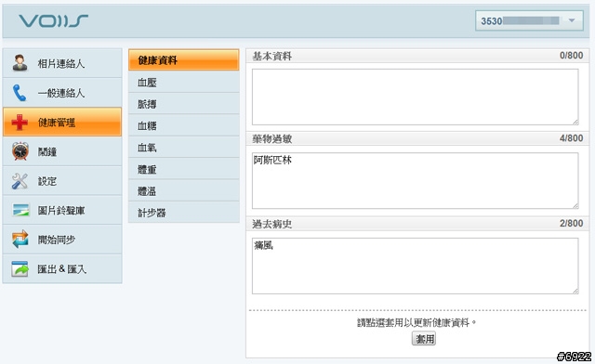Click the export and import icon
Viewport: 595px width, 364px height.
[x=20, y=268]
